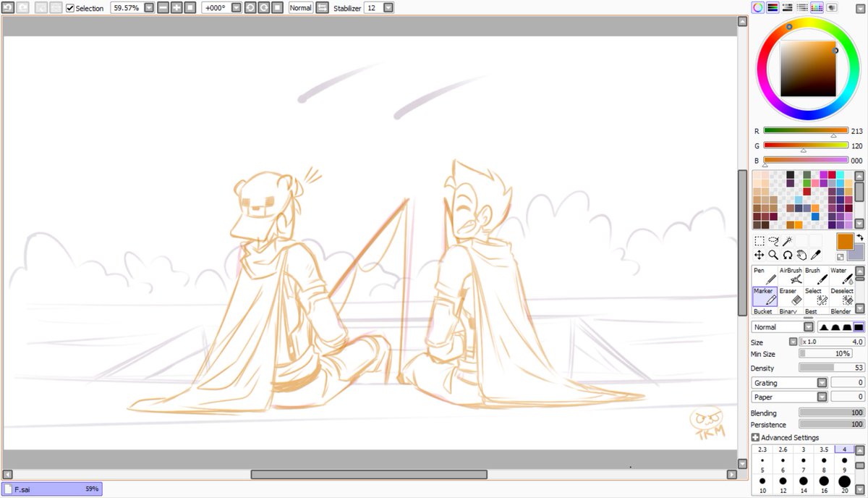Click the orange foreground color box
This screenshot has height=498, width=868.
(x=844, y=241)
